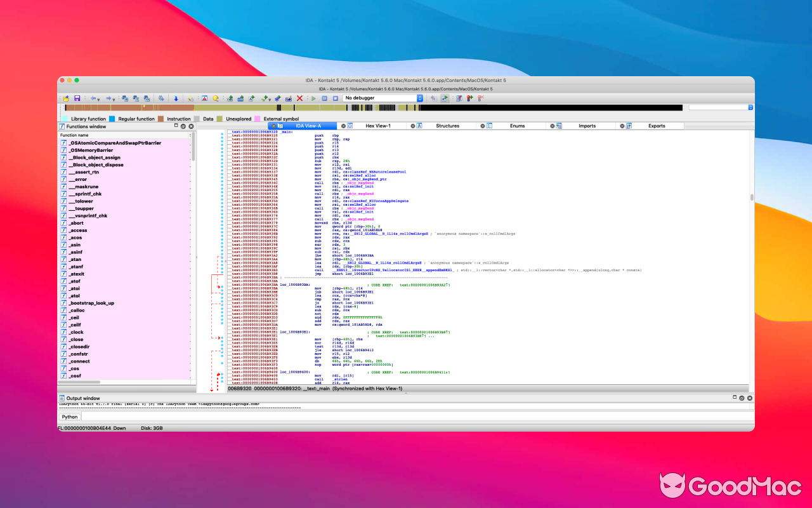812x508 pixels.
Task: Navigate back with the left arrow icon
Action: [x=93, y=98]
